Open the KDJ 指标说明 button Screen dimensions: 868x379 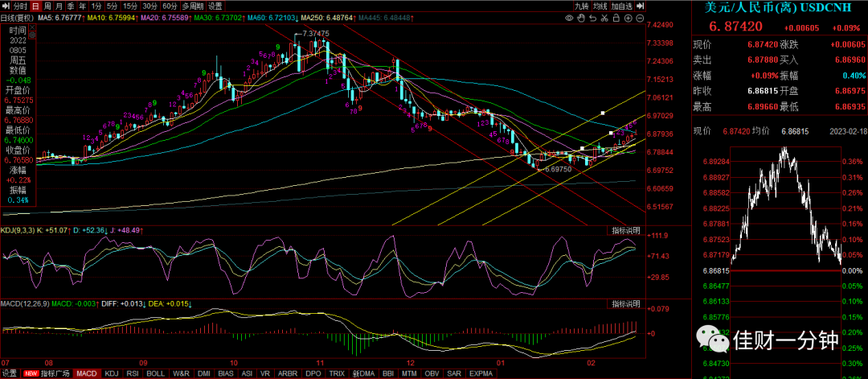point(626,230)
